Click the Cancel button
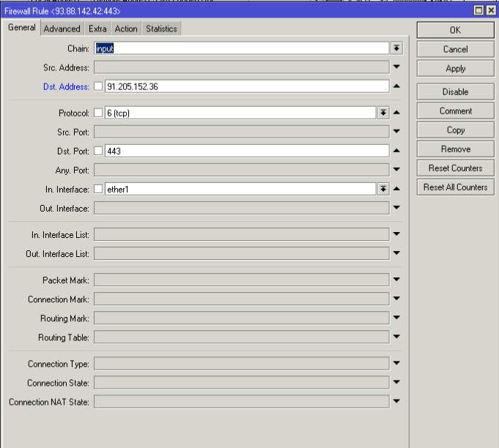499x448 pixels. tap(455, 49)
